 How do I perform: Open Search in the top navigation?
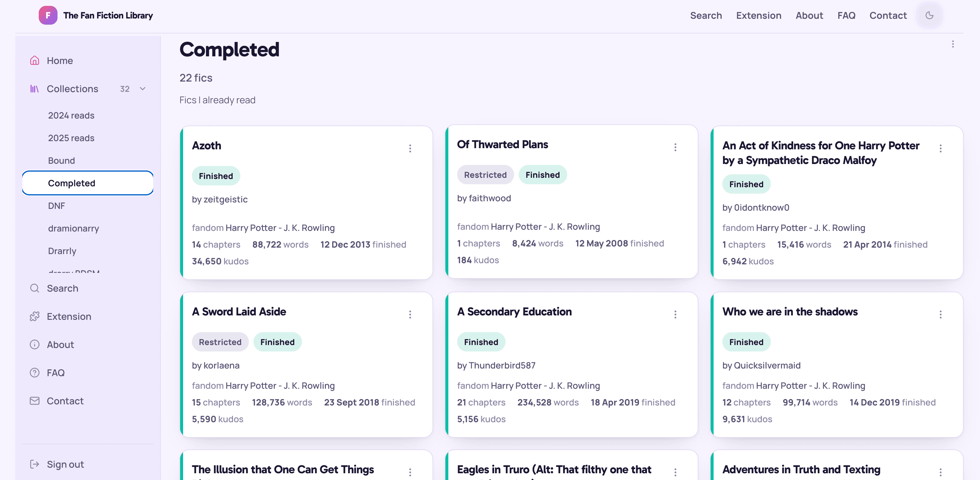click(x=706, y=15)
